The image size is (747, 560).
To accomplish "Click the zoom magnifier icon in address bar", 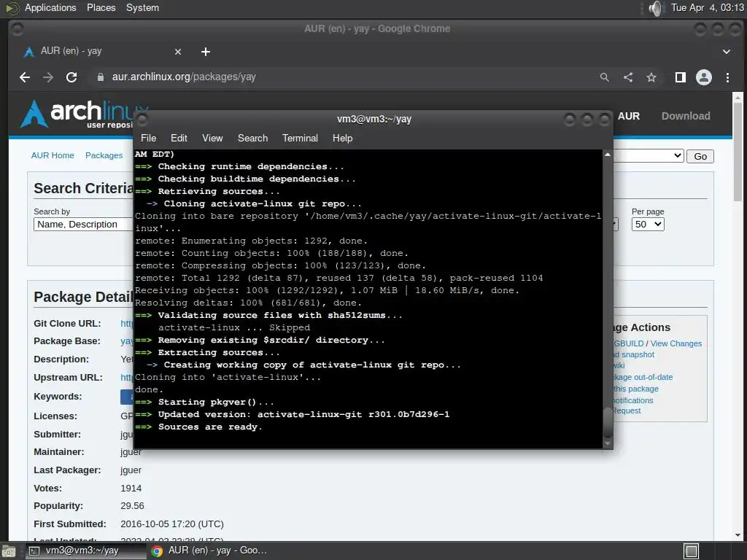I will click(605, 77).
